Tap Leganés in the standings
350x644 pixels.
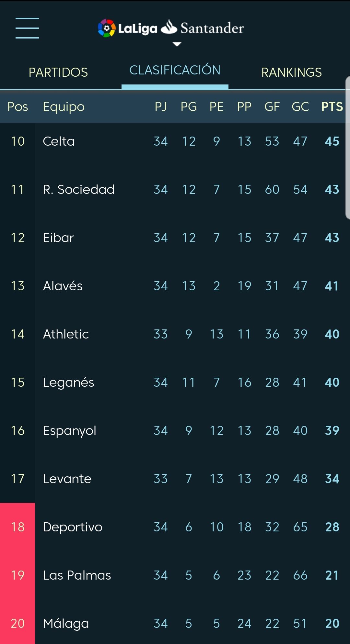68,383
